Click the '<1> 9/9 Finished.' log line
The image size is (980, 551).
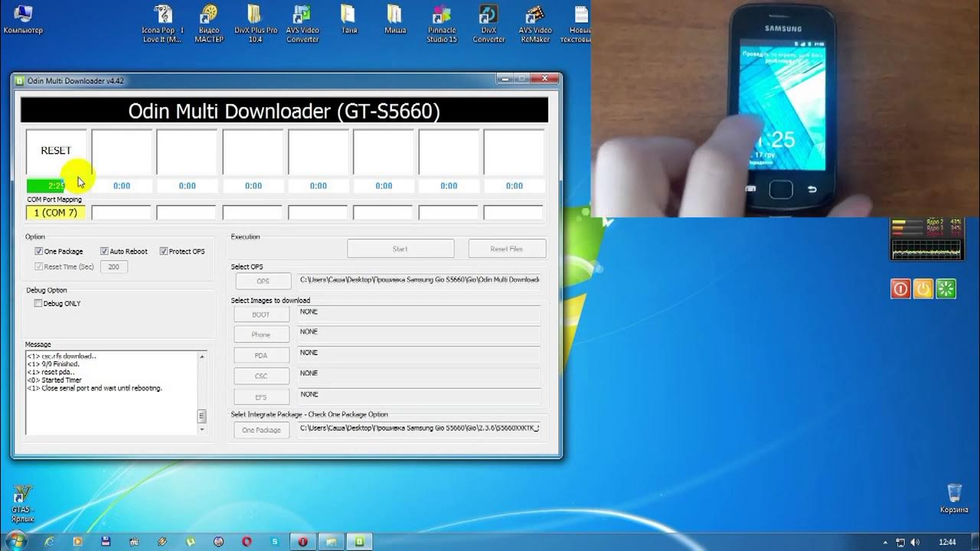tap(54, 364)
